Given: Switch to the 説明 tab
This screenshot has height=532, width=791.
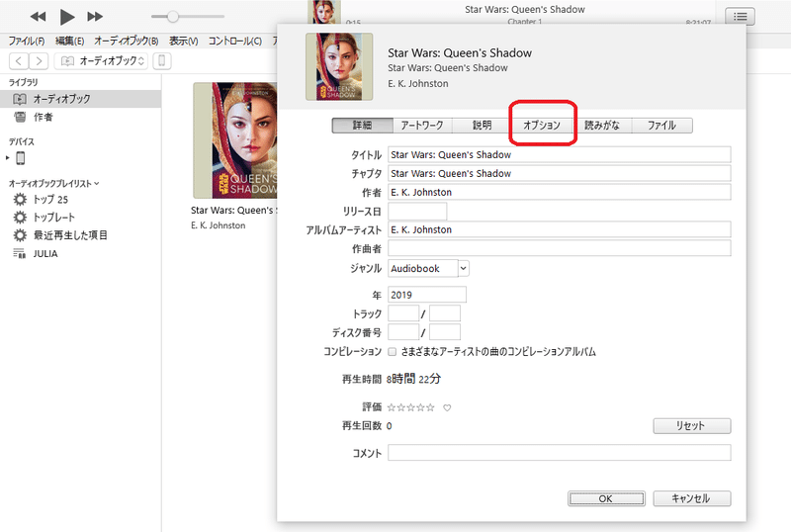Looking at the screenshot, I should (x=482, y=126).
